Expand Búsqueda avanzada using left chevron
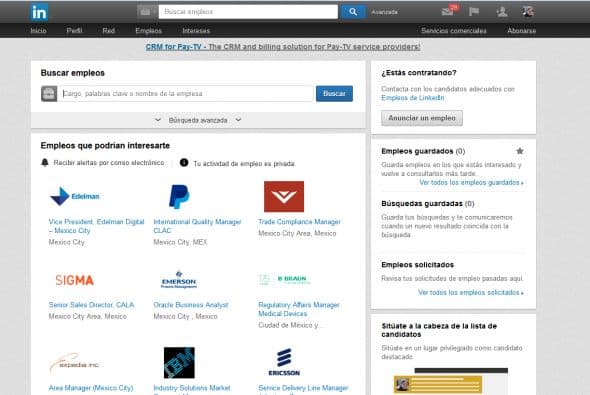The image size is (590, 395). point(158,120)
